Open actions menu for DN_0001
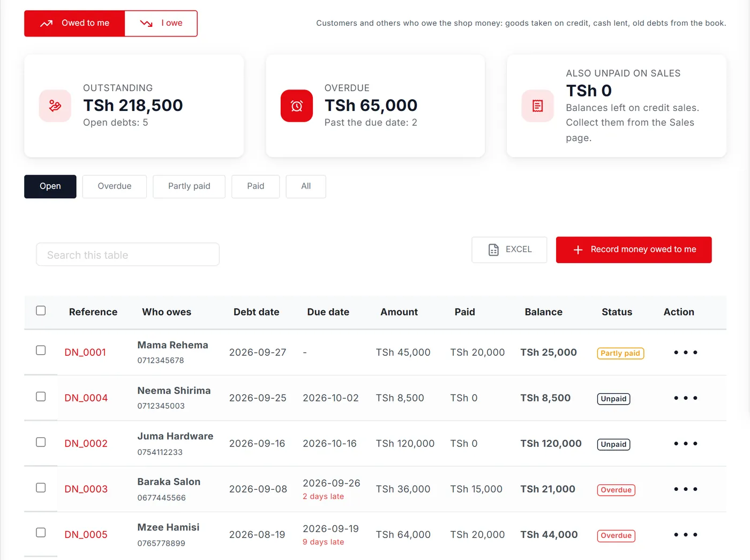The width and height of the screenshot is (750, 560). tap(686, 353)
